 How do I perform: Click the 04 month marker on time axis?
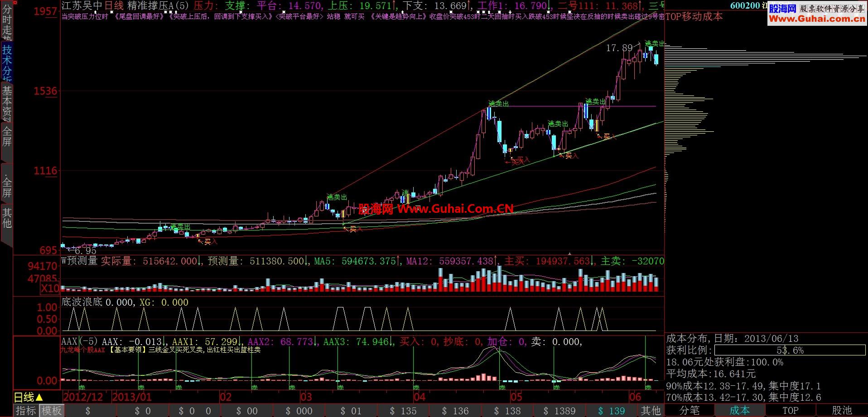pos(420,398)
